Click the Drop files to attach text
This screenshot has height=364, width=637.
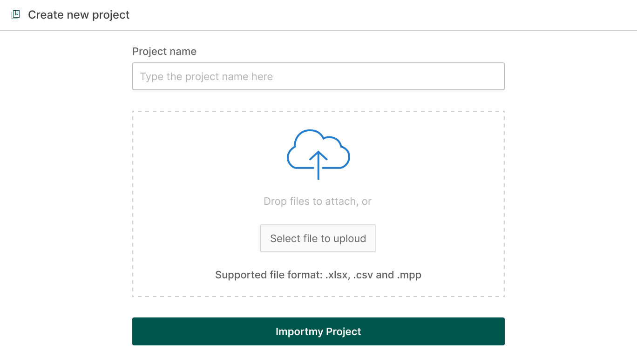pos(317,201)
